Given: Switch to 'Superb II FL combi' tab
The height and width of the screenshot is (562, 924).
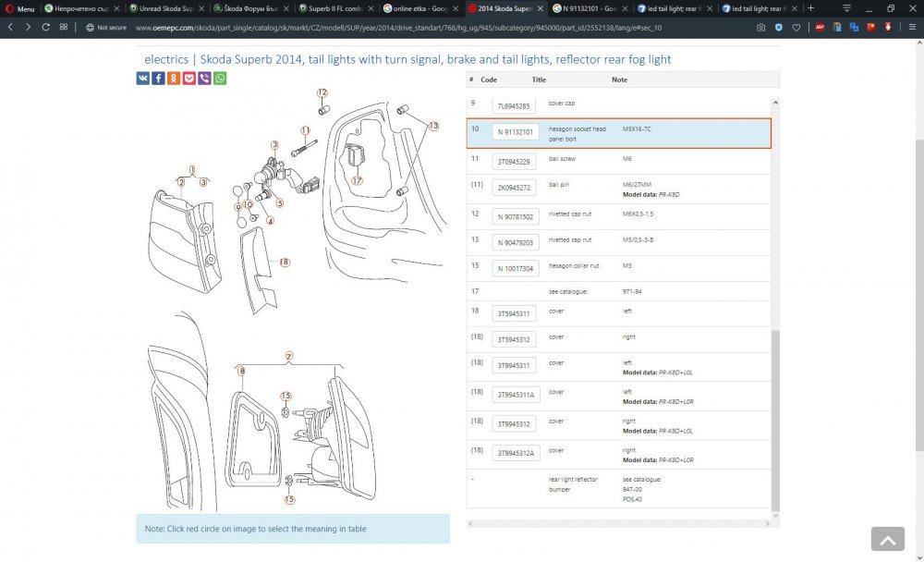Looking at the screenshot, I should pos(335,8).
